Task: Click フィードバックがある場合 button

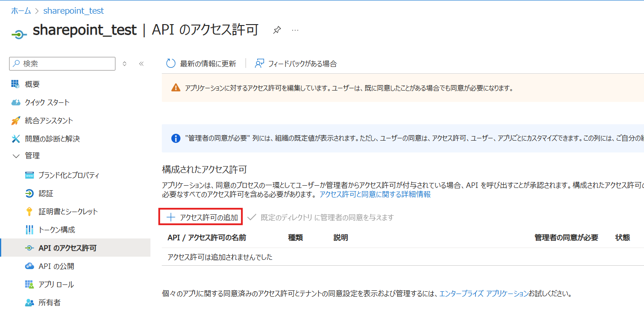Action: coord(296,64)
